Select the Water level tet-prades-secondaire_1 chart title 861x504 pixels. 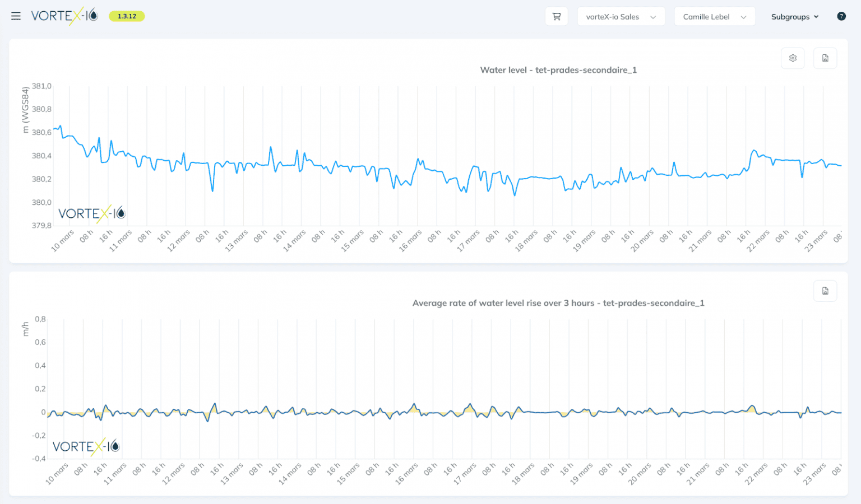pyautogui.click(x=558, y=70)
